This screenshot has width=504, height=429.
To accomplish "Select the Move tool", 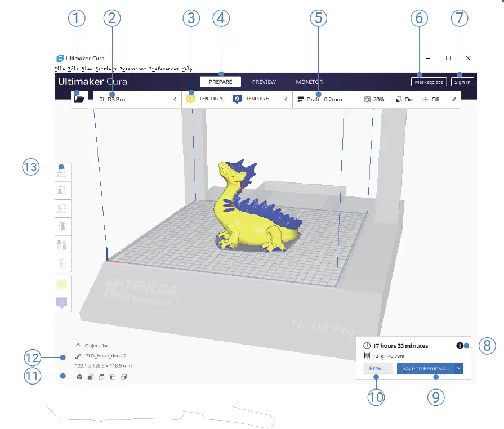I will (63, 172).
